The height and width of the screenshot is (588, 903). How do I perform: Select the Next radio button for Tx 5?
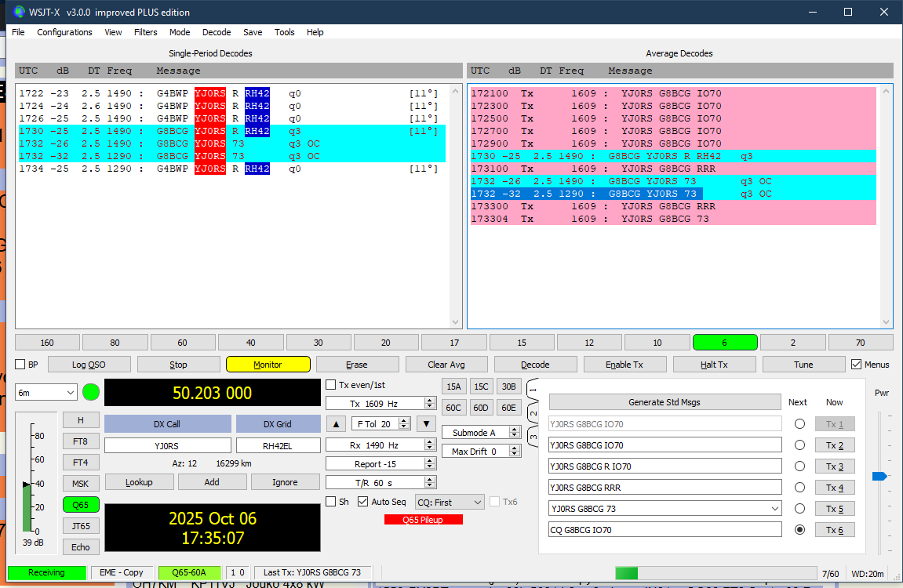(x=799, y=509)
